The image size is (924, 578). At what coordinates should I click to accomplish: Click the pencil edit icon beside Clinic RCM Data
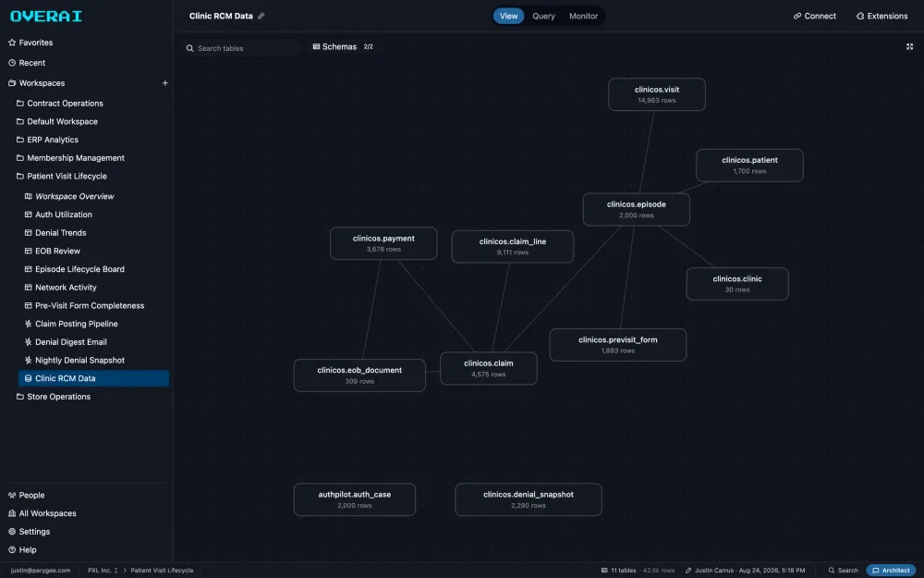pos(261,16)
